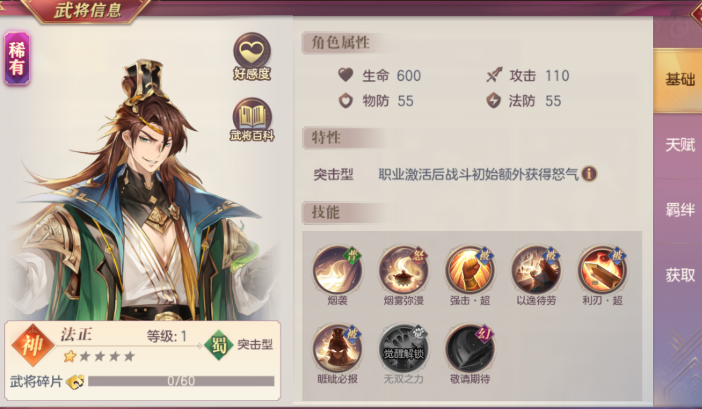Open the 获取 tab
702x409 pixels.
[x=678, y=275]
